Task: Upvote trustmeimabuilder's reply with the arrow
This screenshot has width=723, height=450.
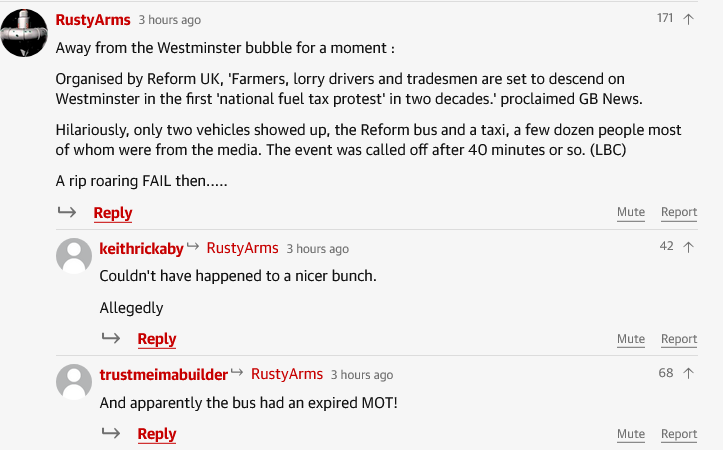Action: pos(688,374)
